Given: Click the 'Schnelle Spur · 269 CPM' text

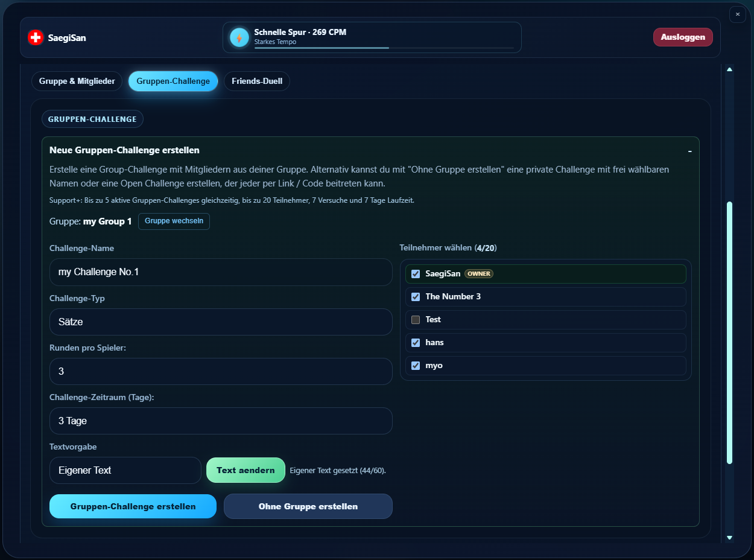Looking at the screenshot, I should tap(300, 32).
